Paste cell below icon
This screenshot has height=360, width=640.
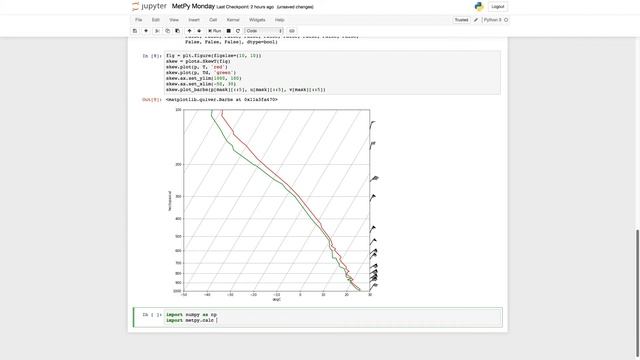(x=178, y=31)
